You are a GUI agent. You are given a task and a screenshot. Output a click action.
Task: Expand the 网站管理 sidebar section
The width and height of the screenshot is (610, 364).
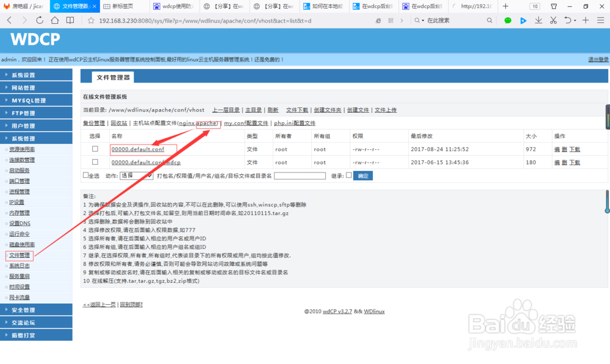tap(36, 88)
